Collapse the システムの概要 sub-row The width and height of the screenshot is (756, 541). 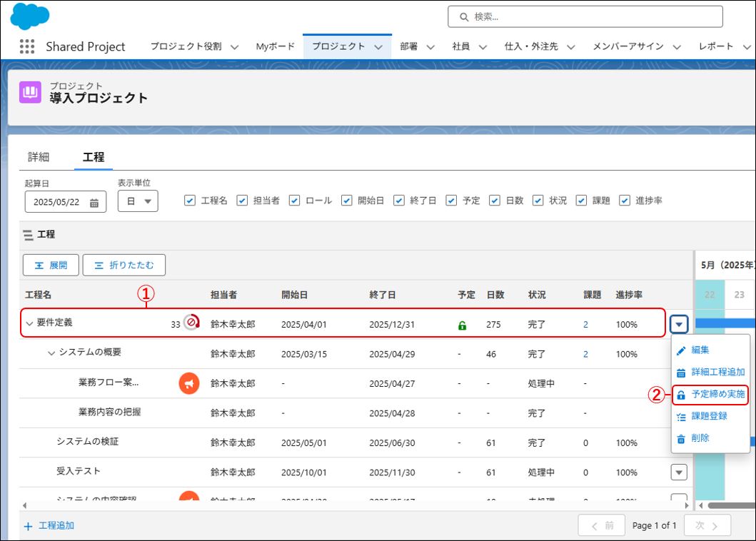coord(51,353)
